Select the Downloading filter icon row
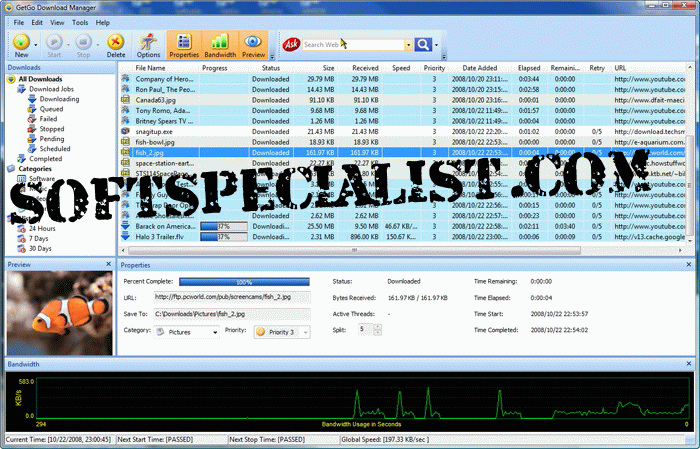The height and width of the screenshot is (449, 700). pyautogui.click(x=32, y=99)
